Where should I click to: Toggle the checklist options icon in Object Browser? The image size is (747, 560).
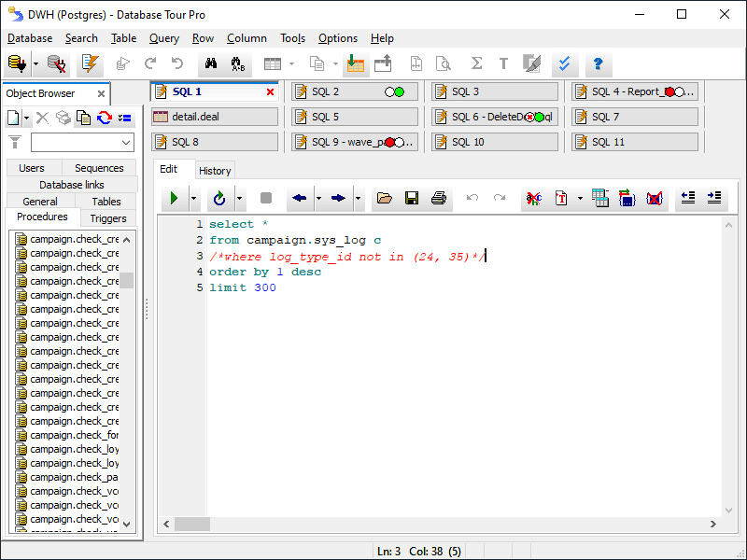coord(125,118)
